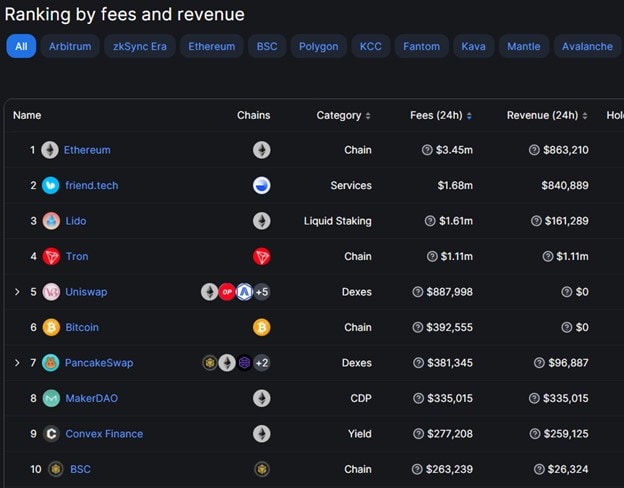This screenshot has width=624, height=488.
Task: Sort by the Revenue (24h) column arrows
Action: (585, 115)
